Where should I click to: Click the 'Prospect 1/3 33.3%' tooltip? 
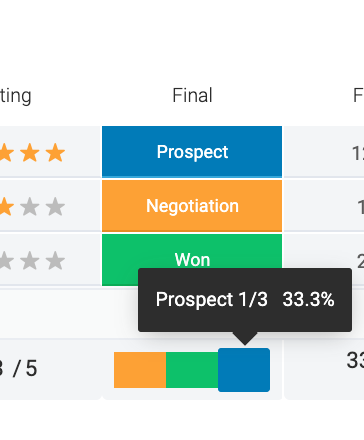pos(245,300)
